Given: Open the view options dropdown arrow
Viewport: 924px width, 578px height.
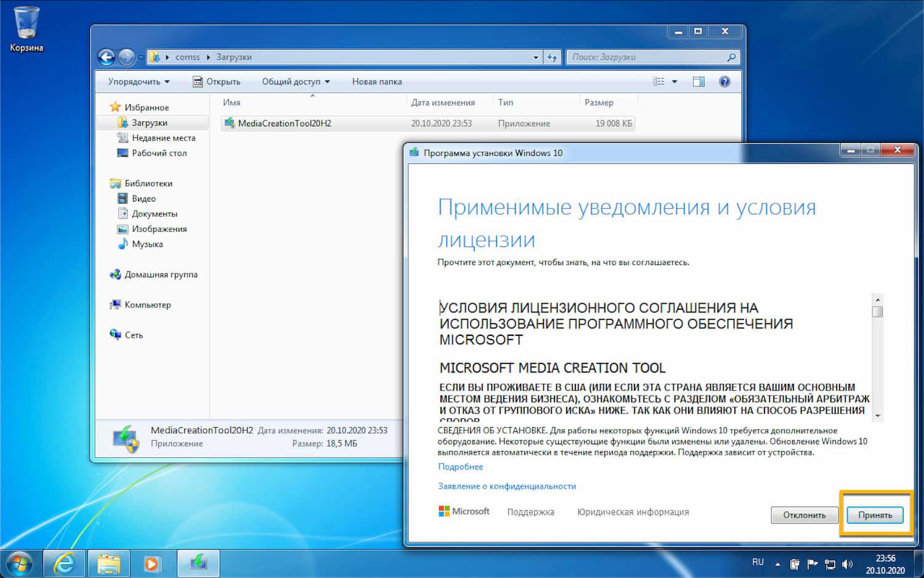Looking at the screenshot, I should 675,81.
